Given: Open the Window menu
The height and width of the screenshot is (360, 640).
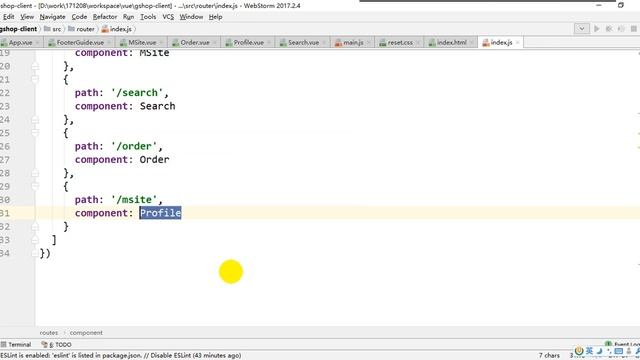Looking at the screenshot, I should click(191, 17).
